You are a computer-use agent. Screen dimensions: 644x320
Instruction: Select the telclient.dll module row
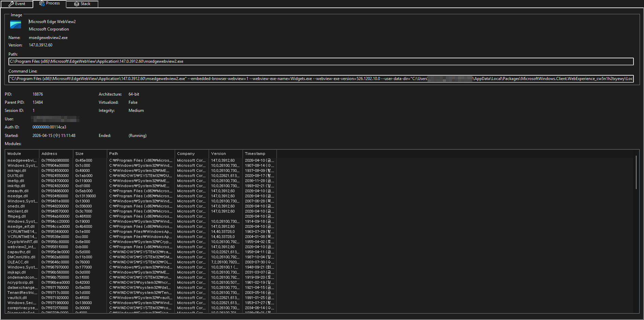click(141, 211)
